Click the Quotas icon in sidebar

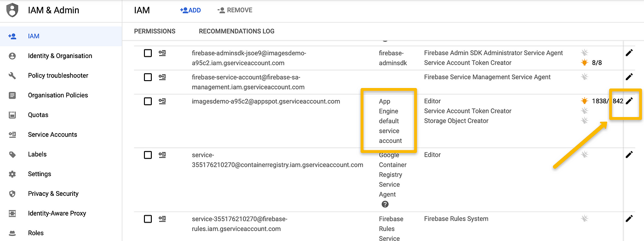coord(12,115)
